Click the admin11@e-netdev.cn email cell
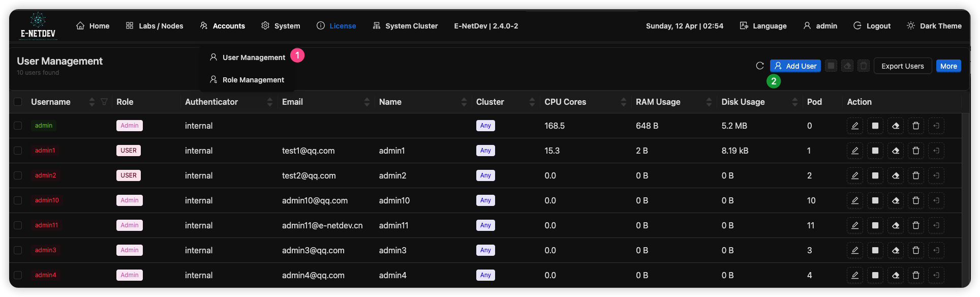Viewport: 980px width, 297px height. [x=322, y=225]
